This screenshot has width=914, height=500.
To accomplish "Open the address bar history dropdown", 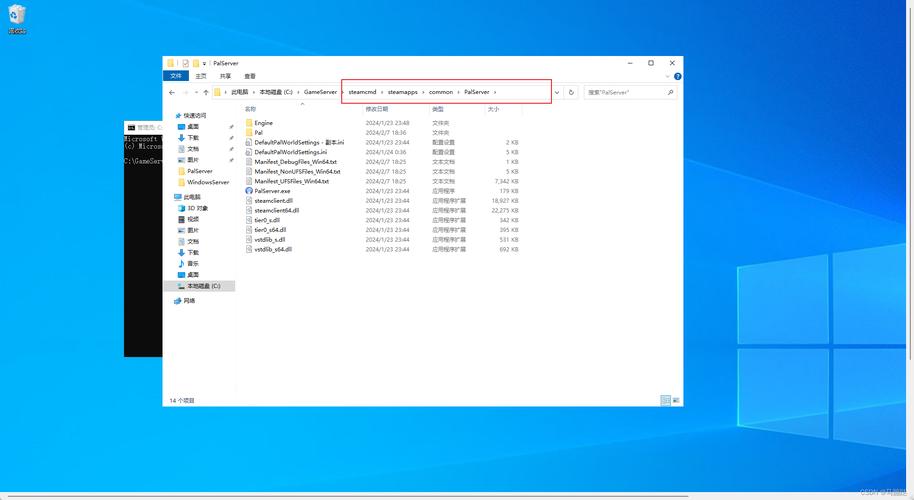I will [x=557, y=92].
